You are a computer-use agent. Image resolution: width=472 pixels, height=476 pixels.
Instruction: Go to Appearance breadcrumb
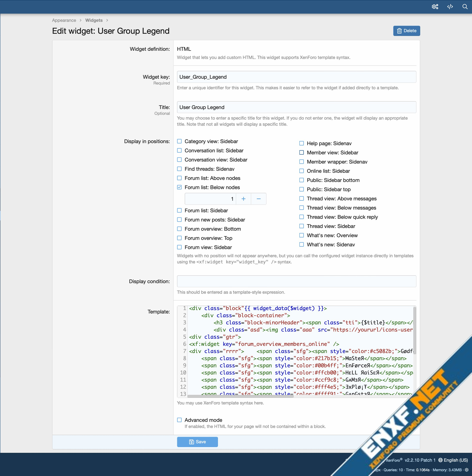[x=64, y=20]
